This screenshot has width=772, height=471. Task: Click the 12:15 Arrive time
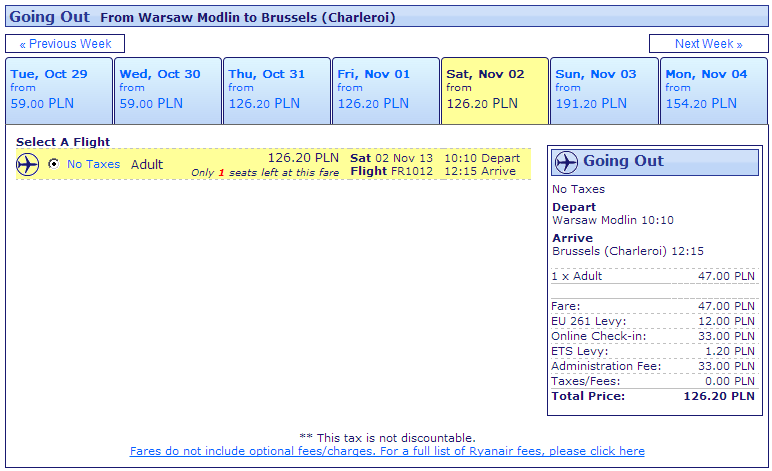tap(480, 171)
